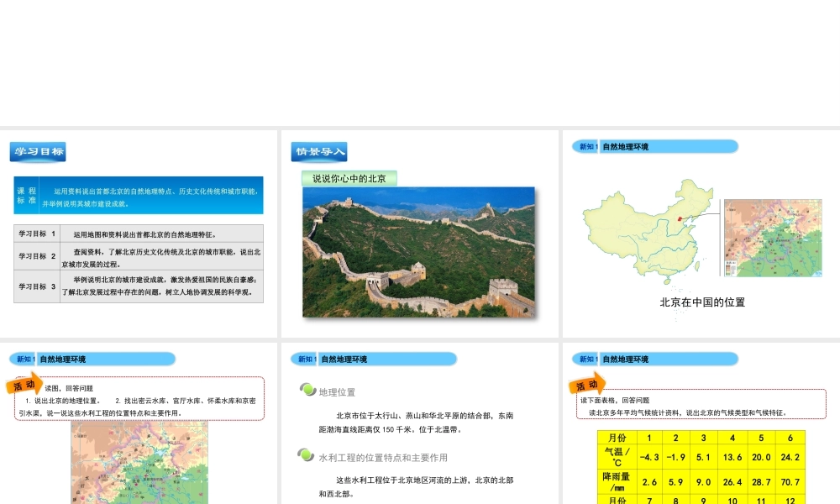
Task: Select the 学习目标 slide header badge
Action: click(38, 151)
